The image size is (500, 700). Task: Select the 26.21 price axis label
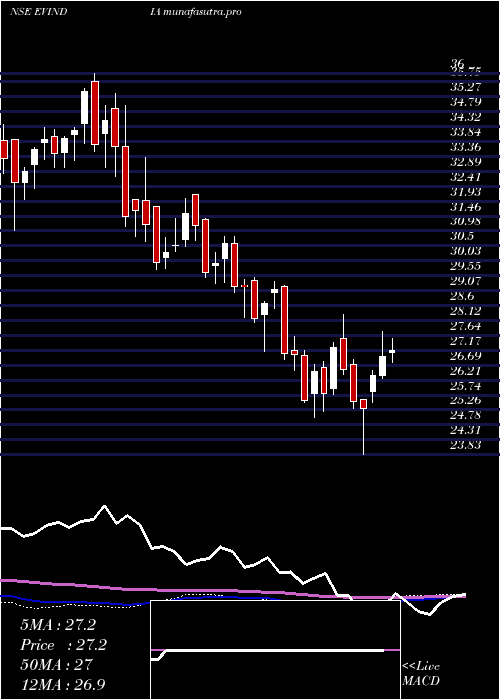[466, 371]
